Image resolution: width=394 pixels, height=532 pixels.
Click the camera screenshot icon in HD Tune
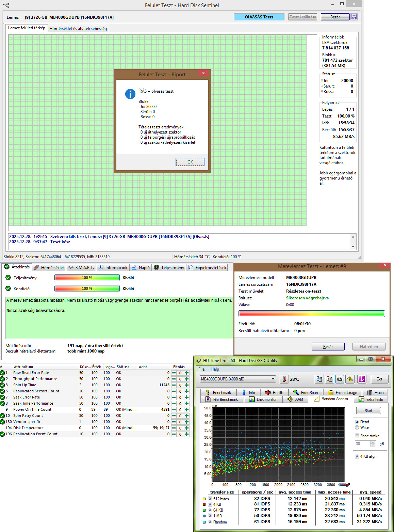point(340,379)
